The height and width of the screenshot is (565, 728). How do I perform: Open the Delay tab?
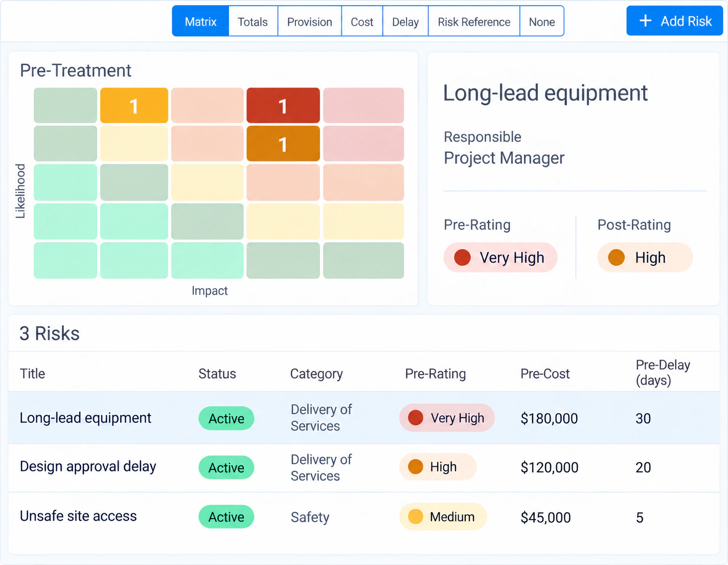(x=405, y=21)
